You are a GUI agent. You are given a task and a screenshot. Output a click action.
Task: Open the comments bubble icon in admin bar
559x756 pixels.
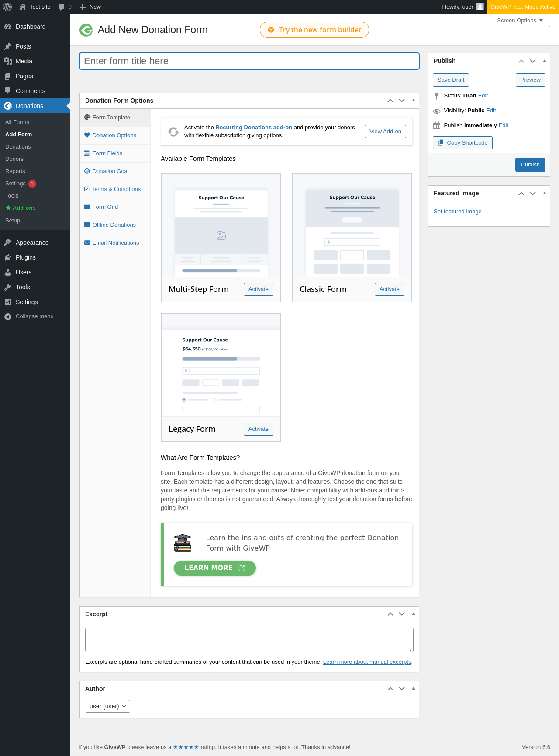[x=61, y=7]
